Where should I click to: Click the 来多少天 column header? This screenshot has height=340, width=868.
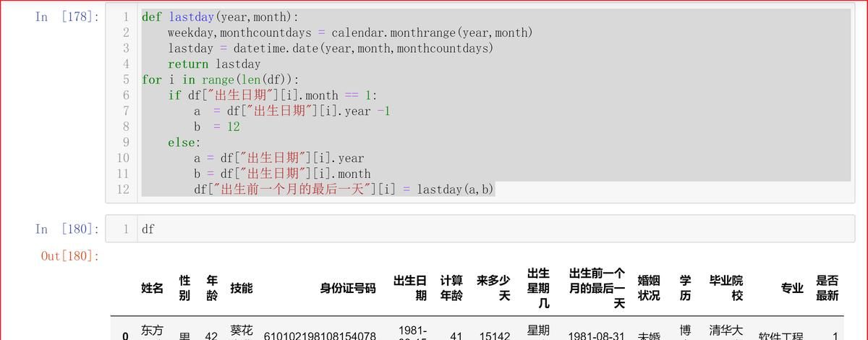493,288
